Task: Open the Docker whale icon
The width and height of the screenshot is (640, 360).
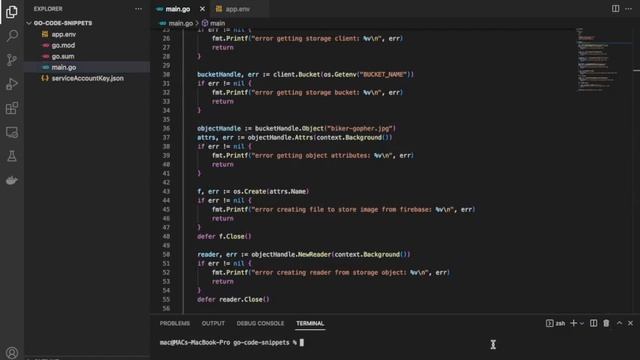Action: point(12,180)
